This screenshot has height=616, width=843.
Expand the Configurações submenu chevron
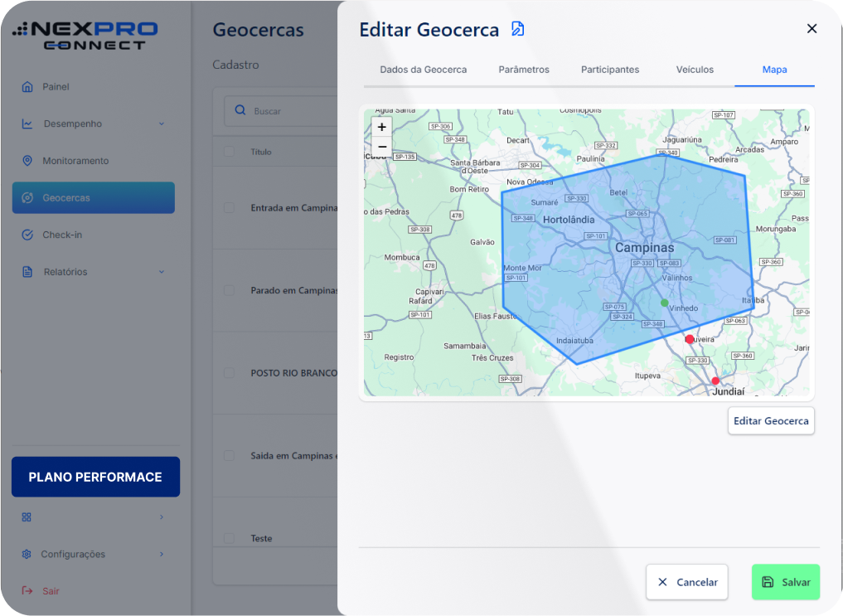(x=162, y=555)
